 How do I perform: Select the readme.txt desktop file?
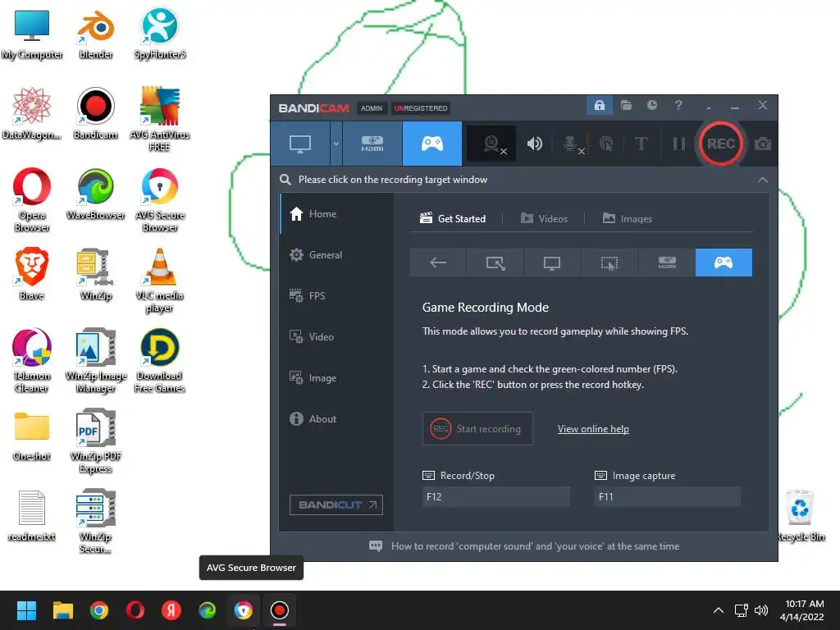click(x=32, y=515)
